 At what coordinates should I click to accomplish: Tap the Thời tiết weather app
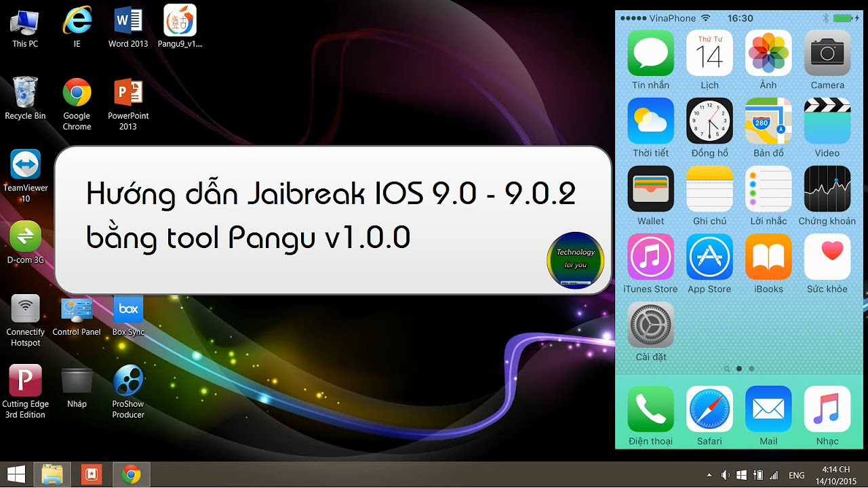coord(650,121)
